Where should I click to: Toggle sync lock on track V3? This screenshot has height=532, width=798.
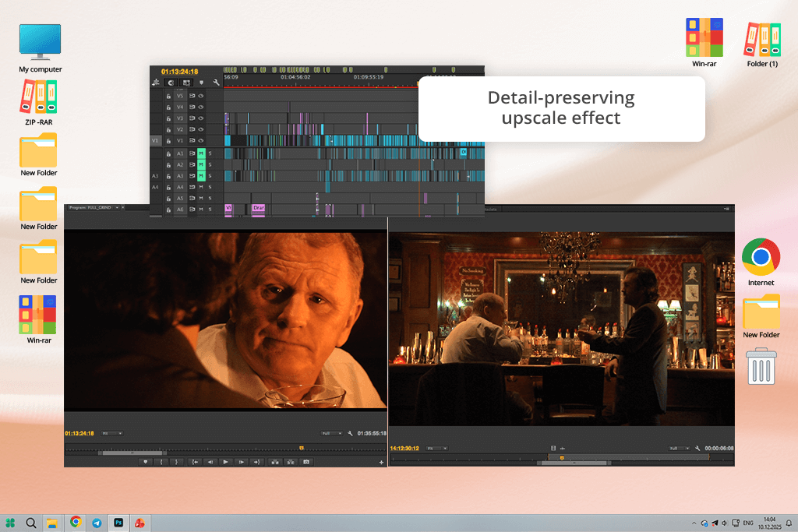pyautogui.click(x=192, y=118)
